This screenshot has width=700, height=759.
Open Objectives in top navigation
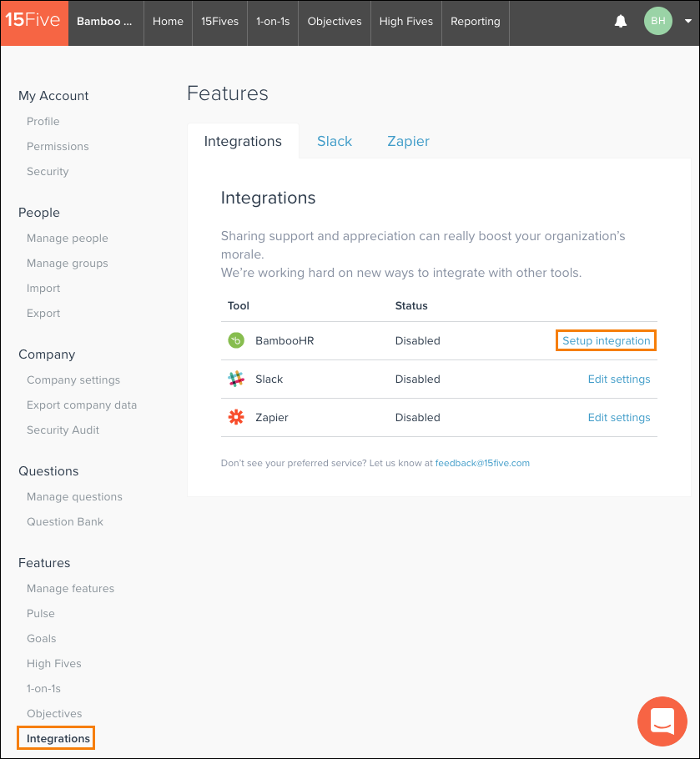[335, 22]
